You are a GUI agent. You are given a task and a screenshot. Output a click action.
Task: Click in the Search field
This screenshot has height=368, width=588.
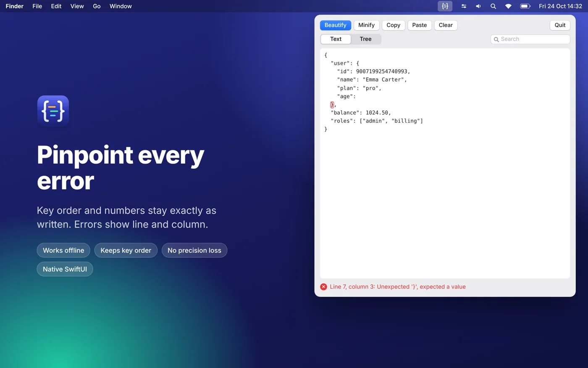click(x=530, y=39)
